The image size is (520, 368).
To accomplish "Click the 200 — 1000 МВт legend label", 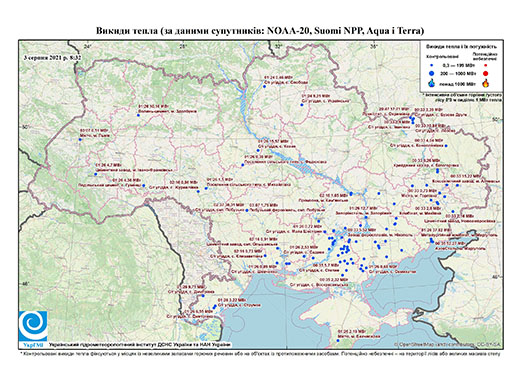I will [457, 73].
